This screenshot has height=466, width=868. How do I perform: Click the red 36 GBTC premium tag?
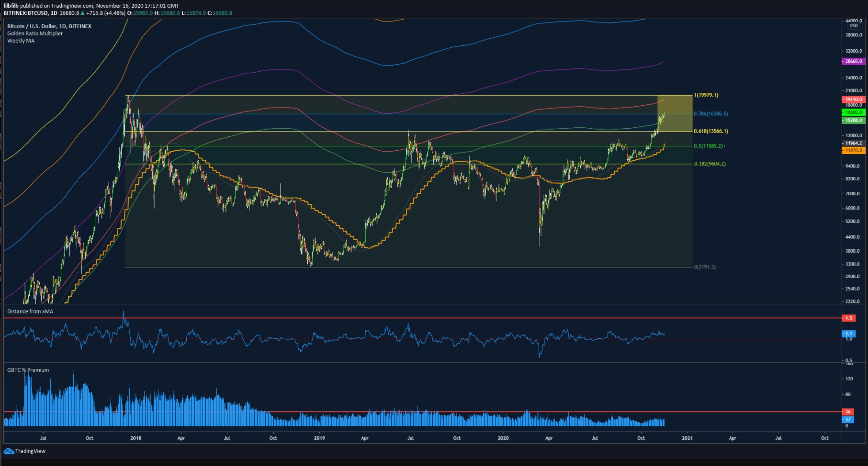[x=848, y=412]
